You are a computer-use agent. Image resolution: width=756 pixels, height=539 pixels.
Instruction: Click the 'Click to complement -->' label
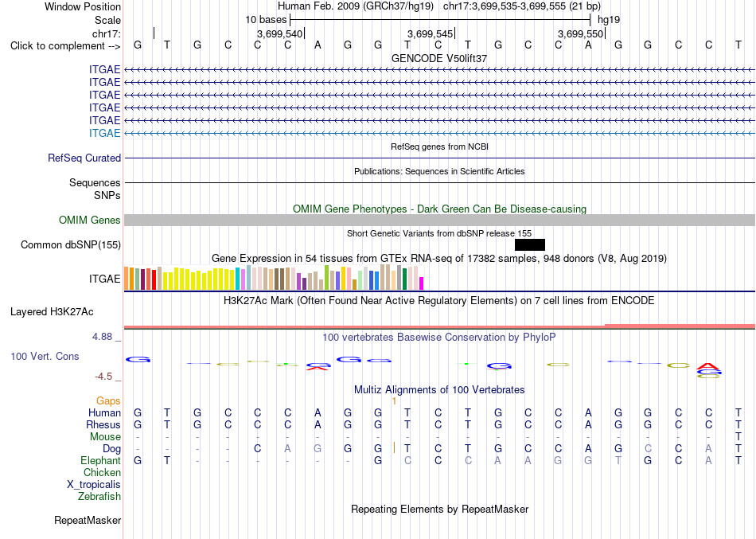point(65,46)
